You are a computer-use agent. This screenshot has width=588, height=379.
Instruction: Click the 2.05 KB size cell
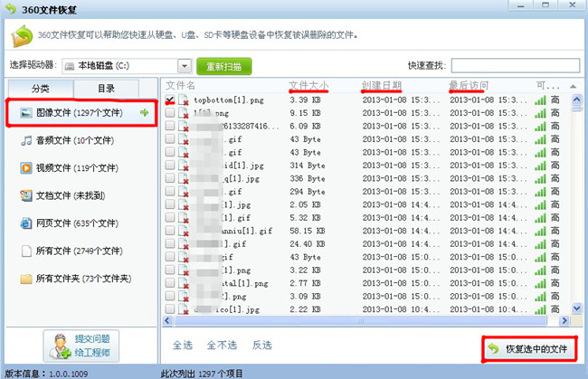[x=305, y=204]
